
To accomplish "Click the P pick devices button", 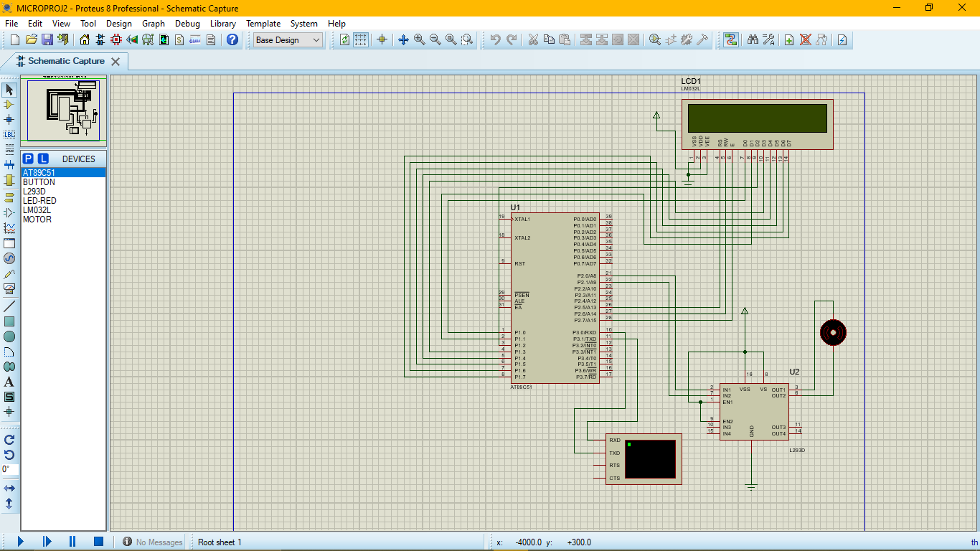I will tap(28, 159).
